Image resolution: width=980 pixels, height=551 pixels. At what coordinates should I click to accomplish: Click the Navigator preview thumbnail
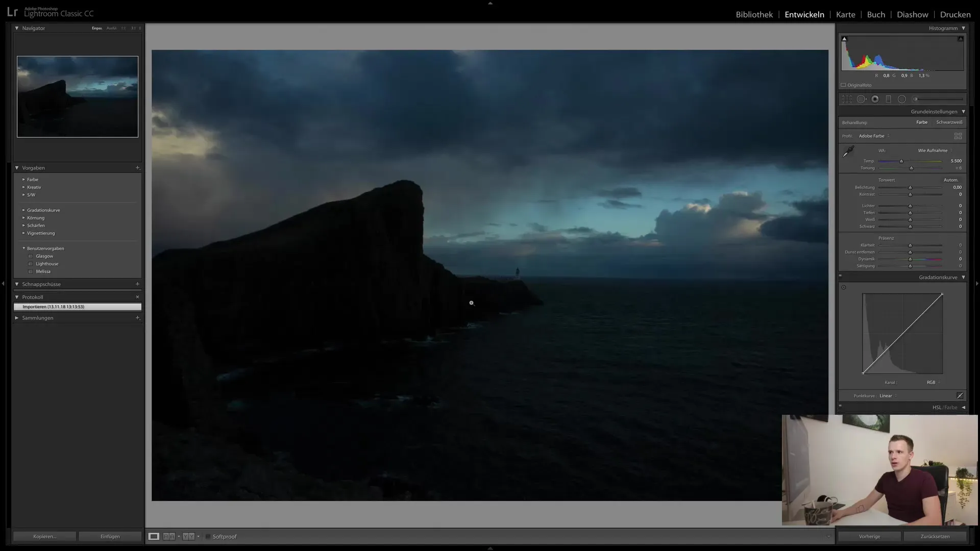78,96
